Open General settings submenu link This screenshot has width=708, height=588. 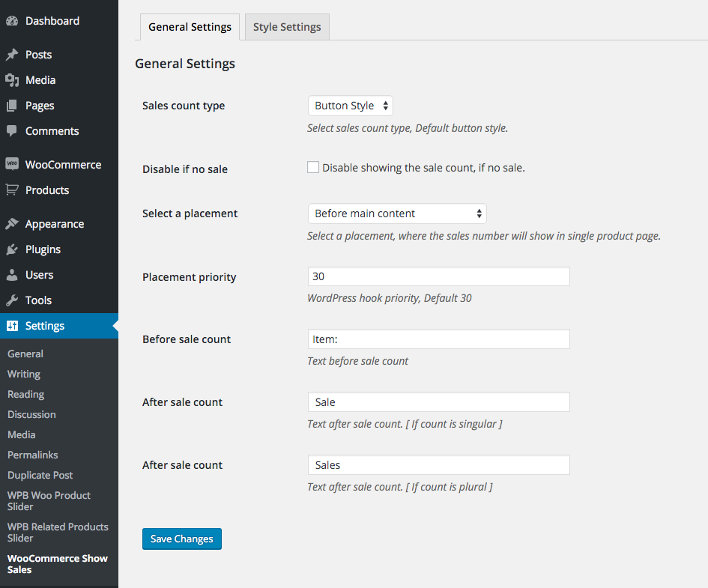25,354
